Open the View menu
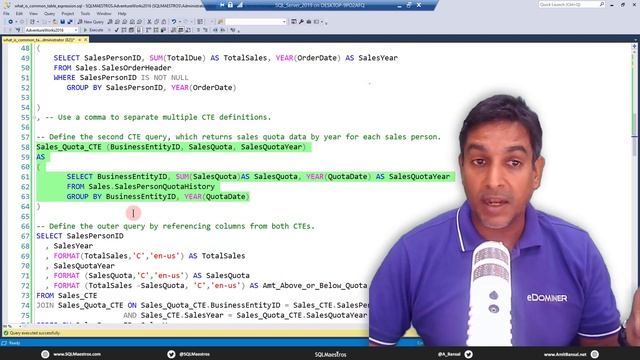This screenshot has width=640, height=360. (x=33, y=13)
